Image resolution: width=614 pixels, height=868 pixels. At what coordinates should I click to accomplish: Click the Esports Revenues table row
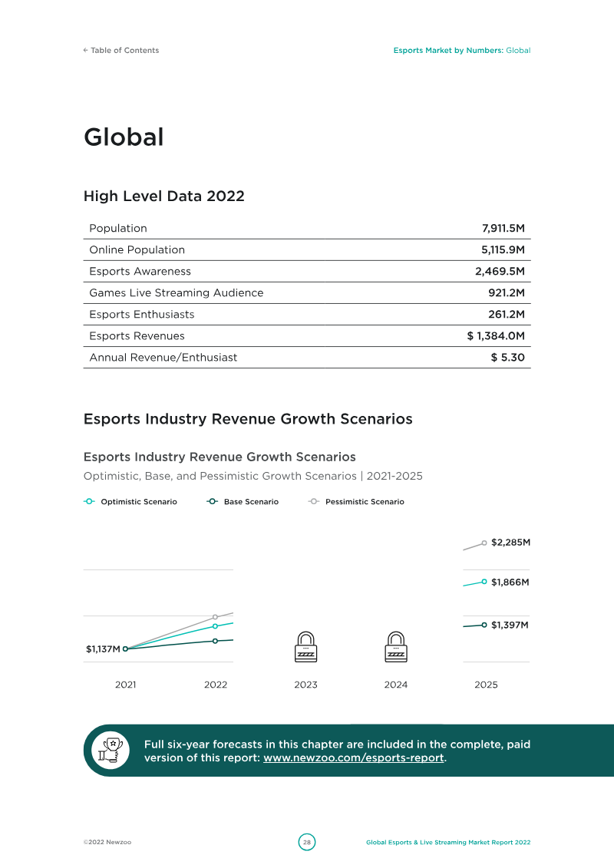tap(307, 336)
